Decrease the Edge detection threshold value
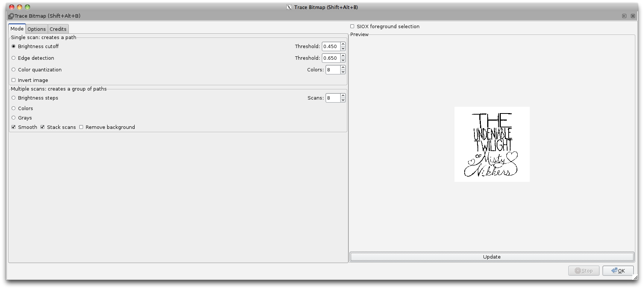Screen dimensions: 644x289 [343, 60]
